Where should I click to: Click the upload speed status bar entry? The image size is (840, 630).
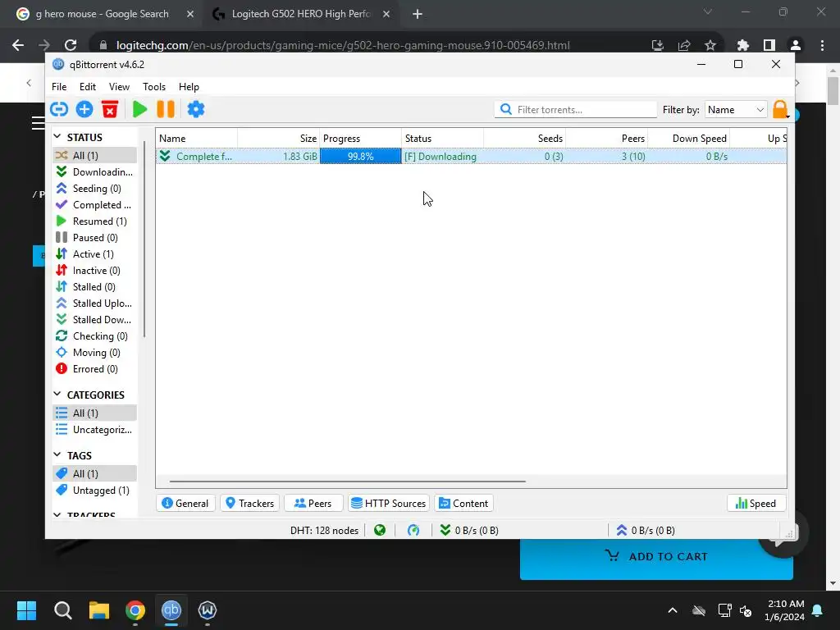[646, 531]
